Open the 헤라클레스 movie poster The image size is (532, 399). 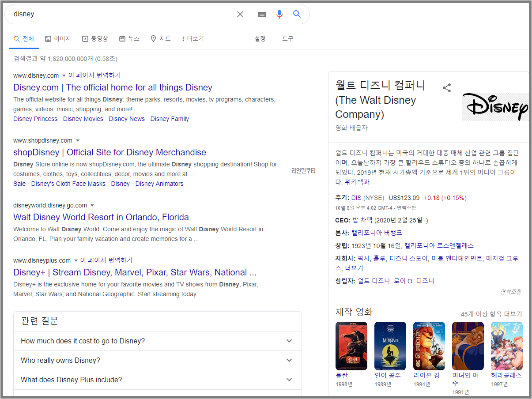pyautogui.click(x=507, y=346)
